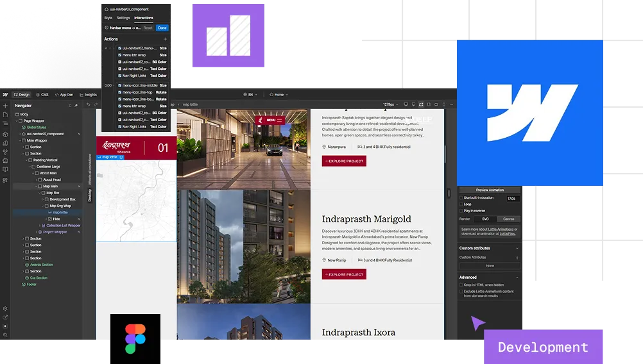Expand the About Head tree node
The width and height of the screenshot is (643, 364).
coord(37,179)
